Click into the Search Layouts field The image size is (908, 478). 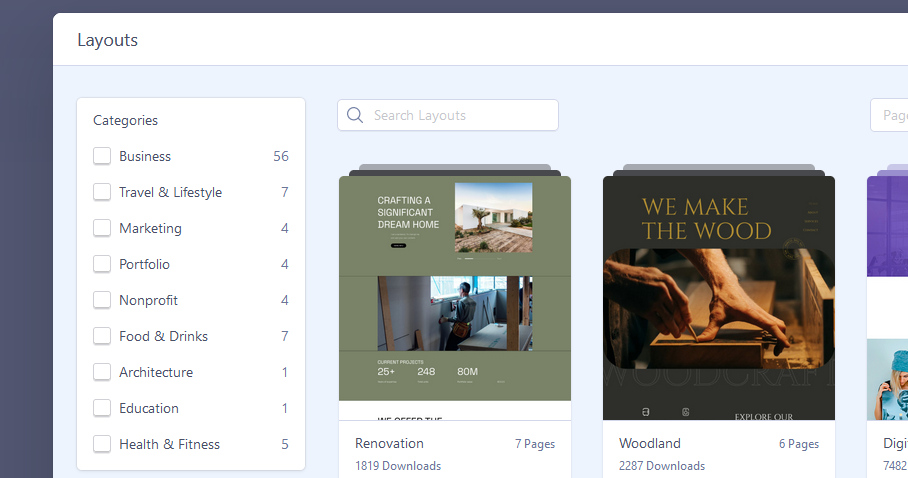point(460,115)
